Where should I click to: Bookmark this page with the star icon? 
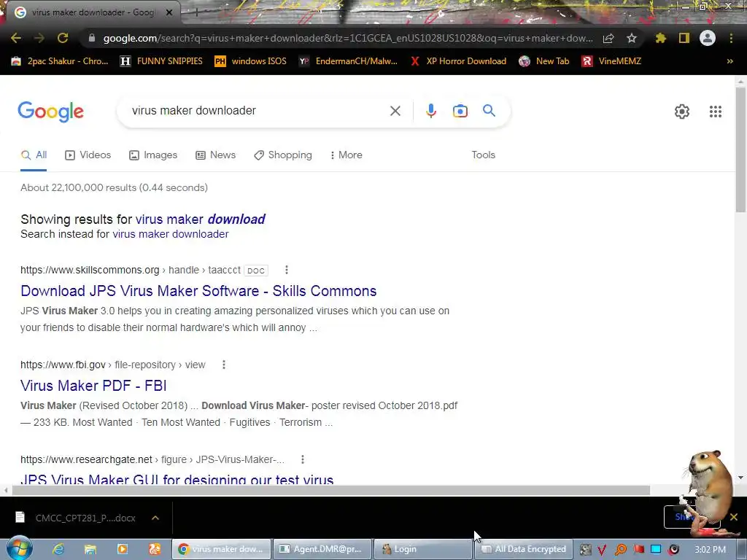pyautogui.click(x=632, y=38)
